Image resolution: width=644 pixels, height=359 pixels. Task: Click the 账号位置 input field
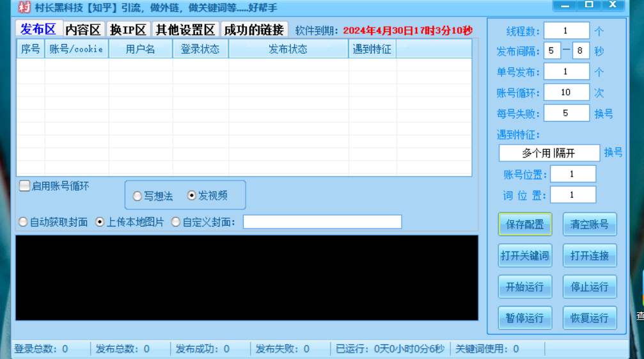tap(573, 174)
